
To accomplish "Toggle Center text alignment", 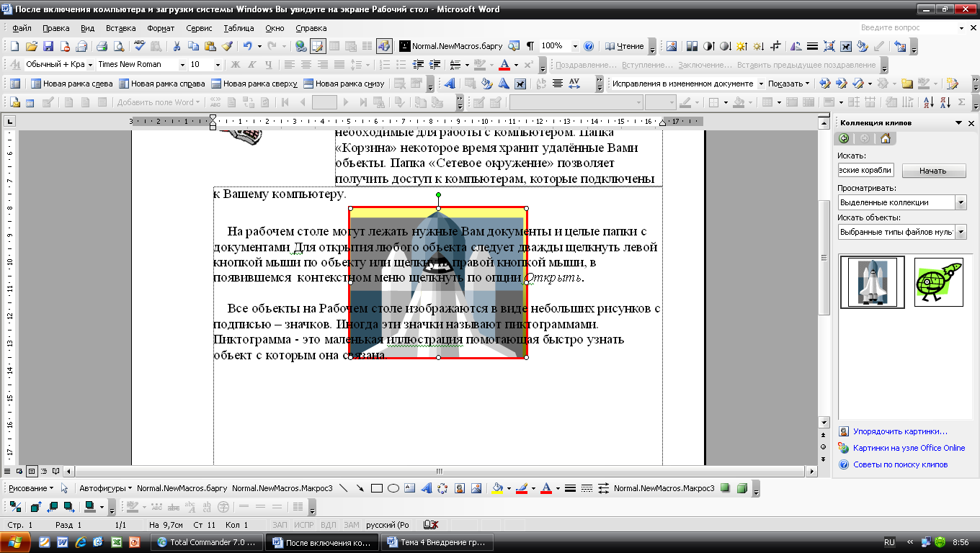I will 305,65.
